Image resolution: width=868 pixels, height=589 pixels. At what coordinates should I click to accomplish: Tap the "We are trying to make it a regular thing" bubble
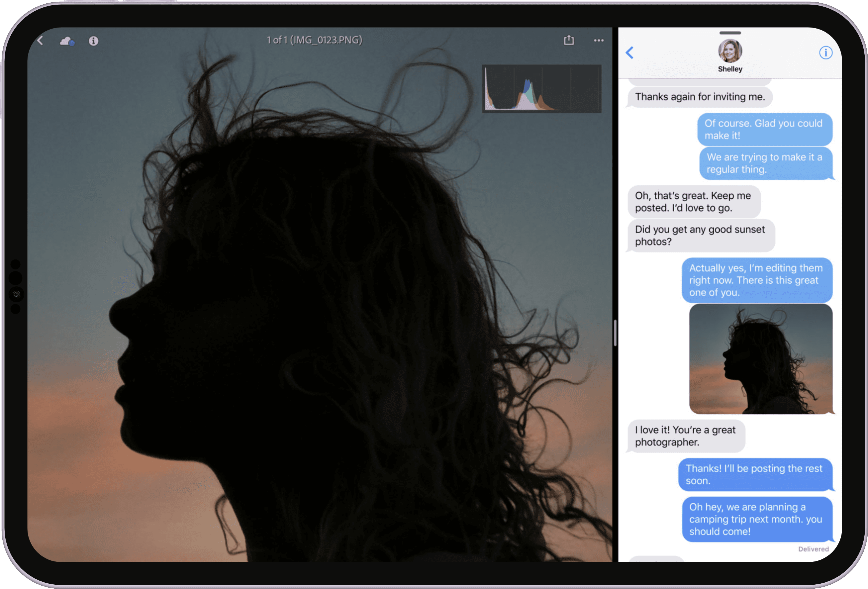click(765, 163)
